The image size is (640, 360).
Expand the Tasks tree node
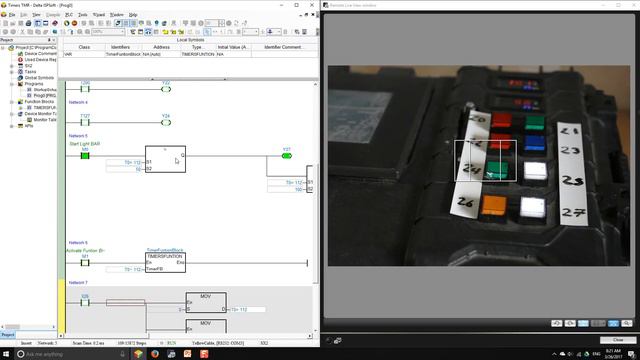[x=12, y=72]
